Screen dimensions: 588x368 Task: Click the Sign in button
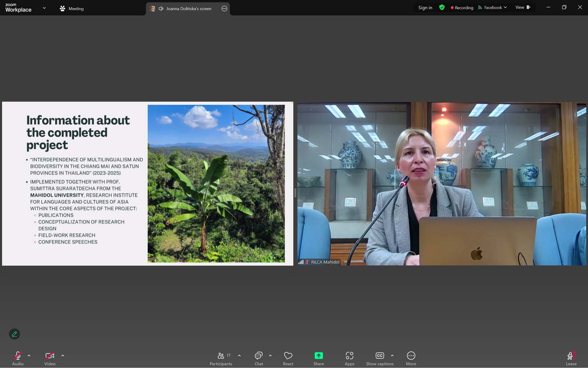click(425, 7)
